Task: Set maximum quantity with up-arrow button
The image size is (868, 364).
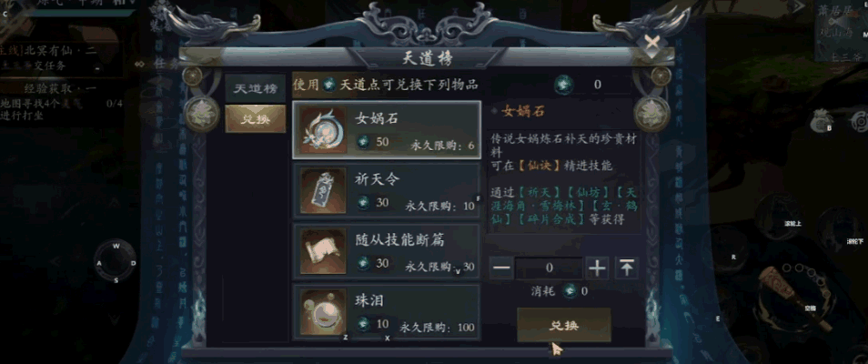Action: click(626, 268)
